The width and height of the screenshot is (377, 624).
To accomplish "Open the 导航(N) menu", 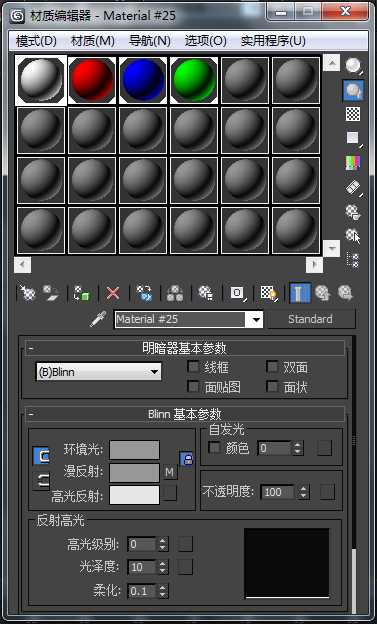I will click(x=150, y=41).
